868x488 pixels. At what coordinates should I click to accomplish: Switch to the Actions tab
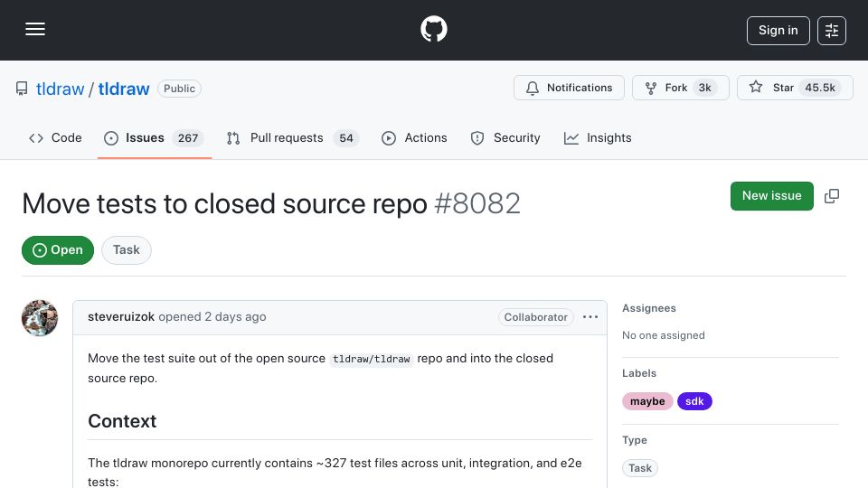pyautogui.click(x=414, y=137)
